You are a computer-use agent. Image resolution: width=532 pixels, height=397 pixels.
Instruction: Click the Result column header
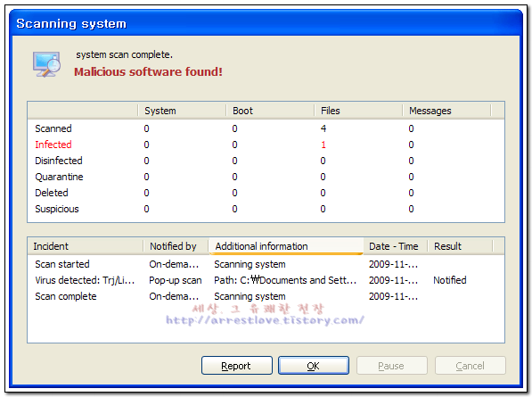(460, 246)
